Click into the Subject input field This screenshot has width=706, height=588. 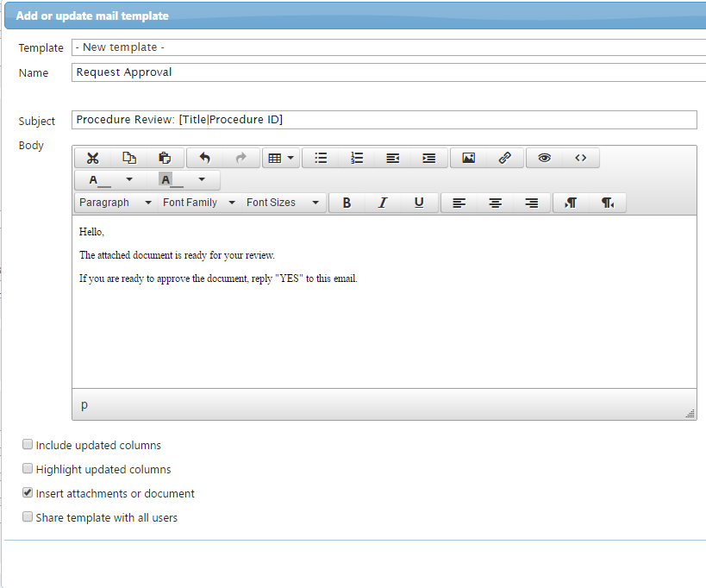click(384, 120)
